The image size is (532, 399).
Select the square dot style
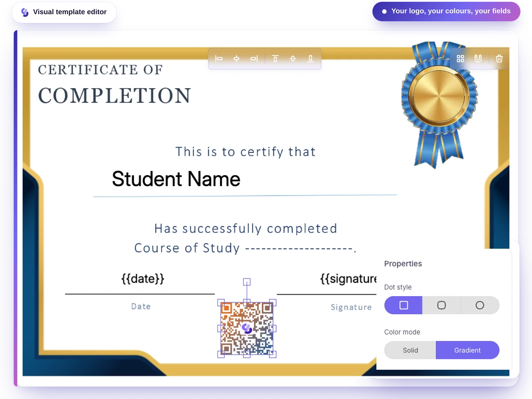403,305
